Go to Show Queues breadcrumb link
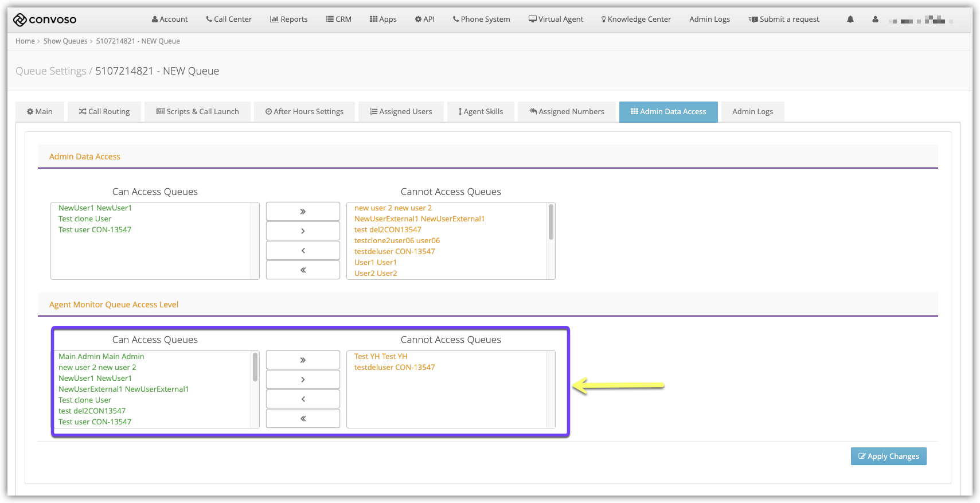 pos(65,41)
